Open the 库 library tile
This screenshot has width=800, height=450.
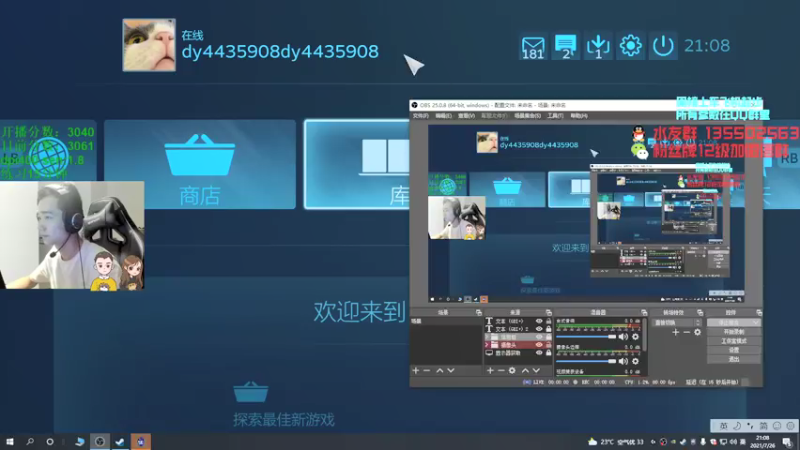[x=357, y=164]
